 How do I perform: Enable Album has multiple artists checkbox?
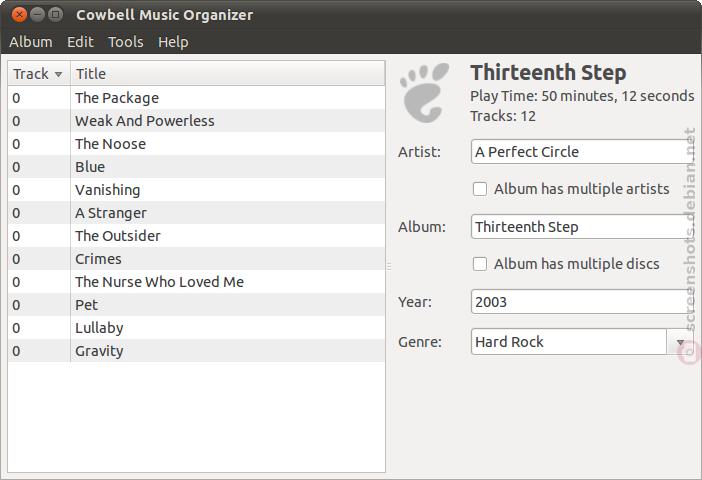pyautogui.click(x=480, y=189)
